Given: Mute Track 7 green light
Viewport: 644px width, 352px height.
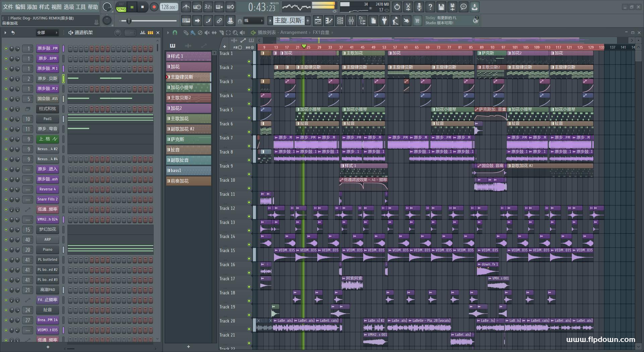Looking at the screenshot, I should coord(249,146).
